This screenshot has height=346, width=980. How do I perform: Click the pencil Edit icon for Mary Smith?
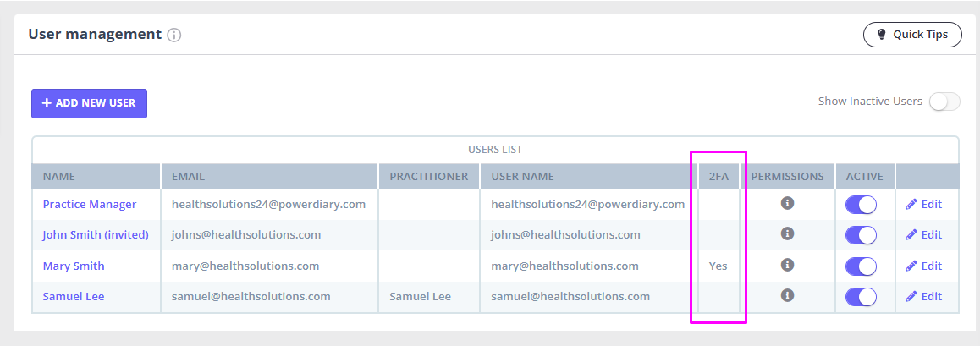911,266
